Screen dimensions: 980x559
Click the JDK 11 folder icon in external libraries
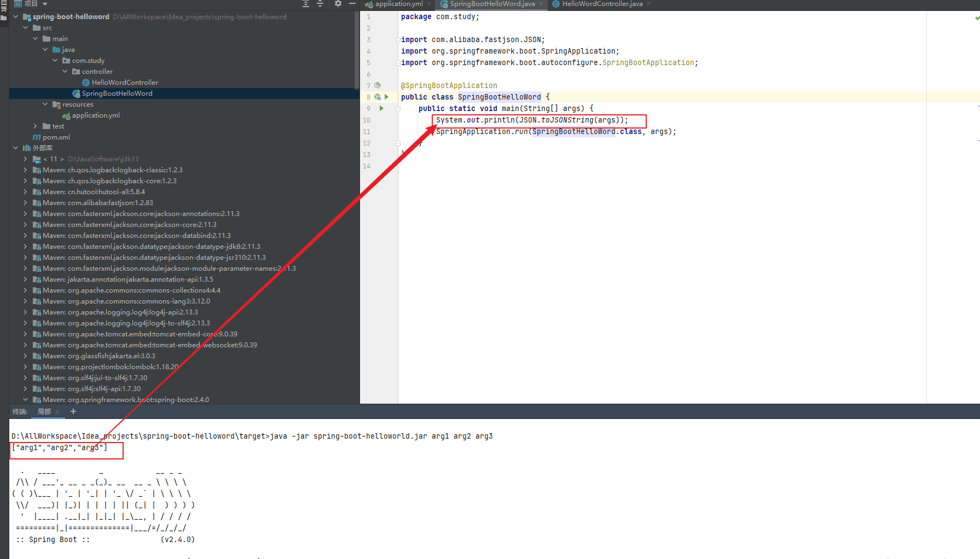click(37, 159)
